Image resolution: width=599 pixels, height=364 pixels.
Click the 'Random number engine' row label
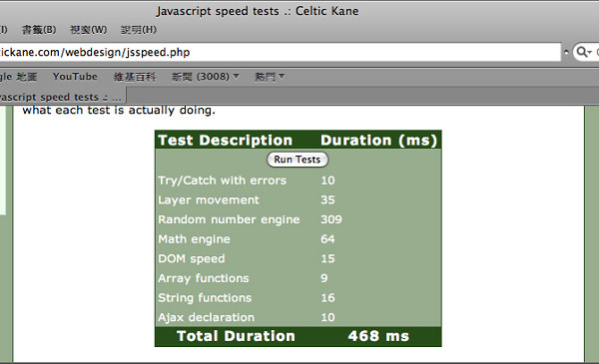(229, 219)
